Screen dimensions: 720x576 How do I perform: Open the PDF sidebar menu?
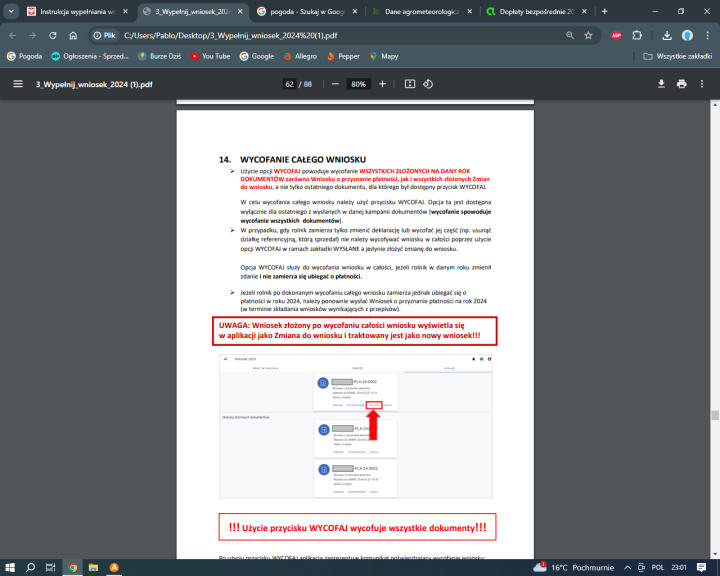point(17,84)
